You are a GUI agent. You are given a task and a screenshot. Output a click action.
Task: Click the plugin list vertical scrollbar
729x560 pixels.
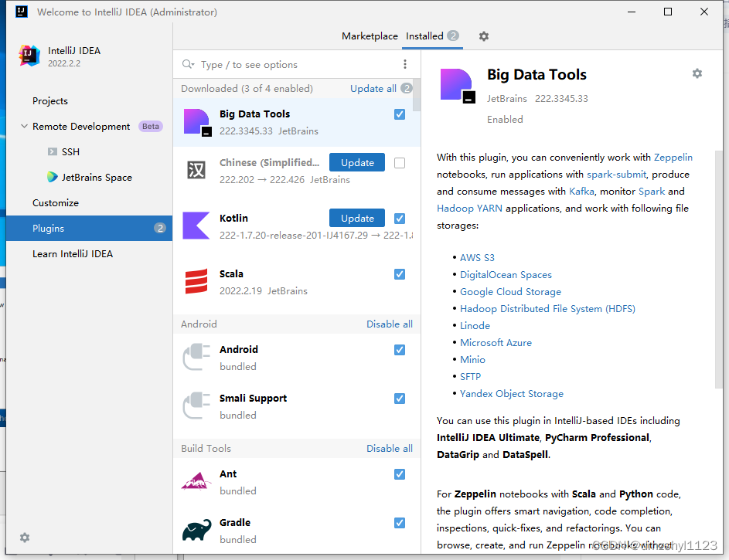[417, 95]
